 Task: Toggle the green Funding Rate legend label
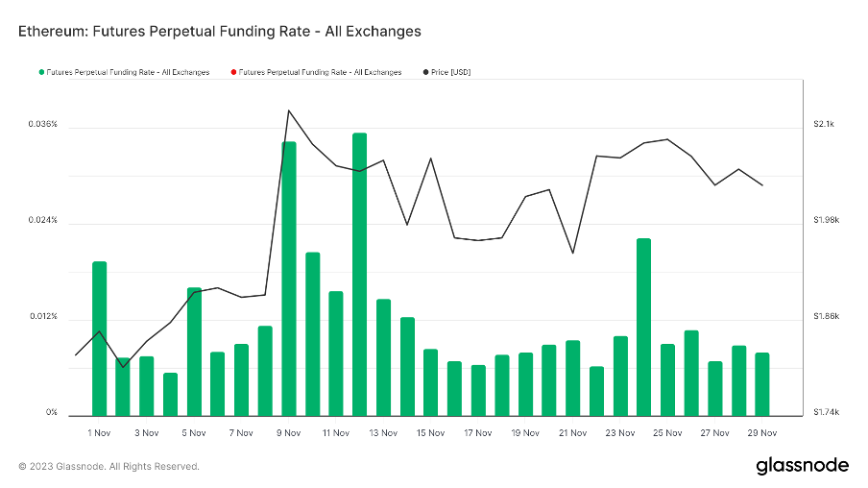pos(128,72)
